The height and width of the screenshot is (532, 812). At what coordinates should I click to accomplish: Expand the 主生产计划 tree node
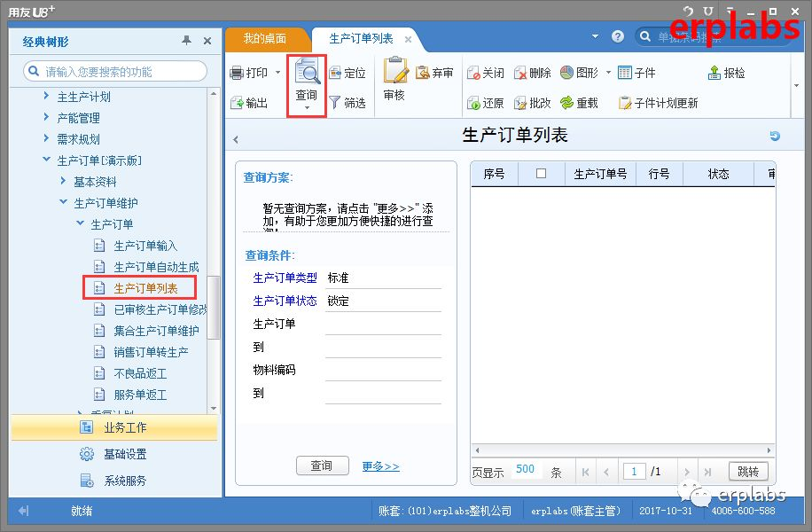(x=46, y=96)
